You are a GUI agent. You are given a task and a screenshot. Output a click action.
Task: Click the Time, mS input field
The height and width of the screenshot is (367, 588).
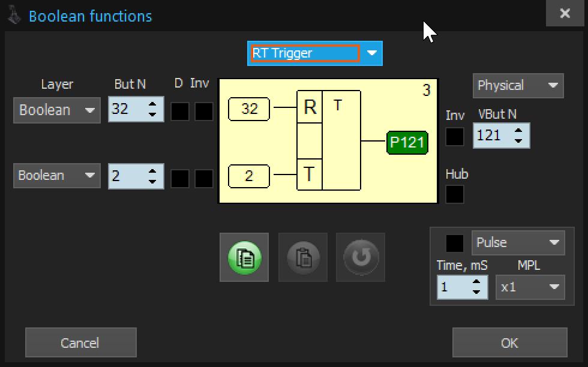point(454,287)
